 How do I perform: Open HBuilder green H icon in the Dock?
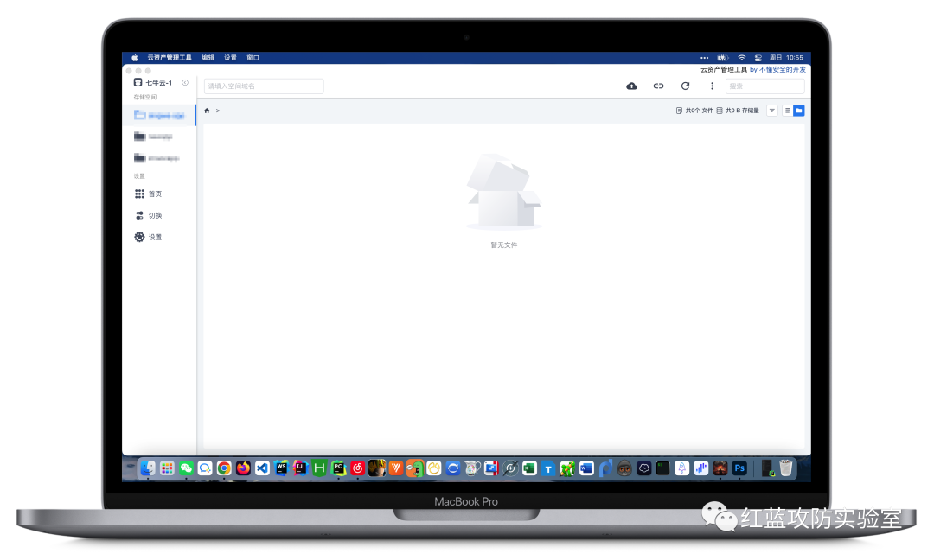319,468
